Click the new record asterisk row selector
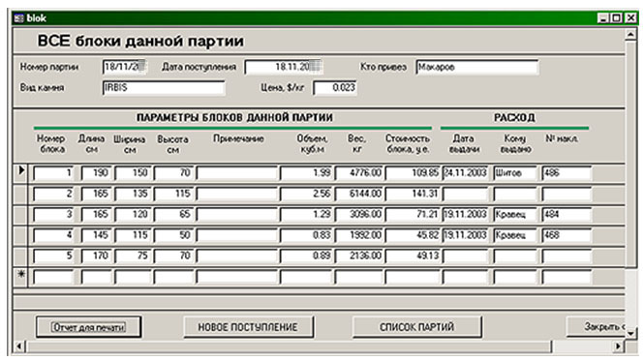The height and width of the screenshot is (361, 644). (20, 277)
